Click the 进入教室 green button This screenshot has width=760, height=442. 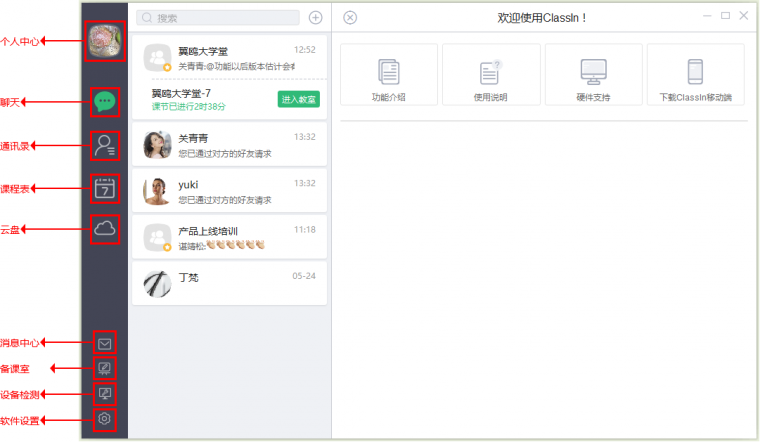pos(298,98)
